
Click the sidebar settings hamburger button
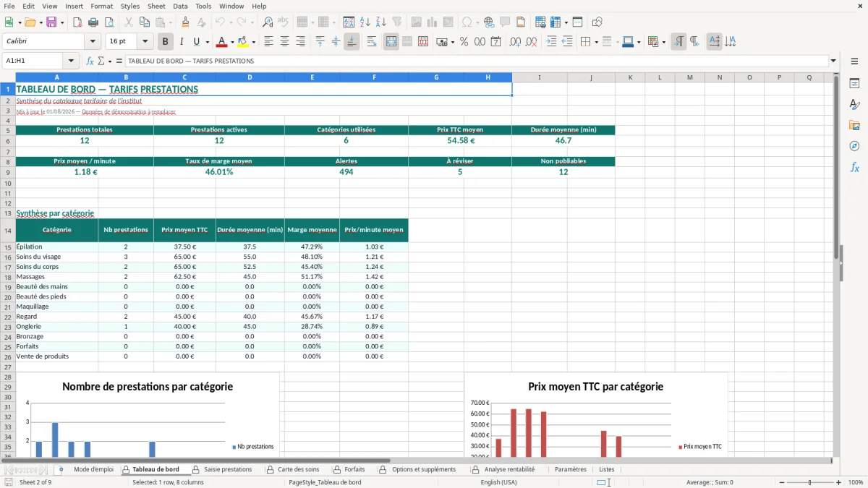pyautogui.click(x=854, y=61)
